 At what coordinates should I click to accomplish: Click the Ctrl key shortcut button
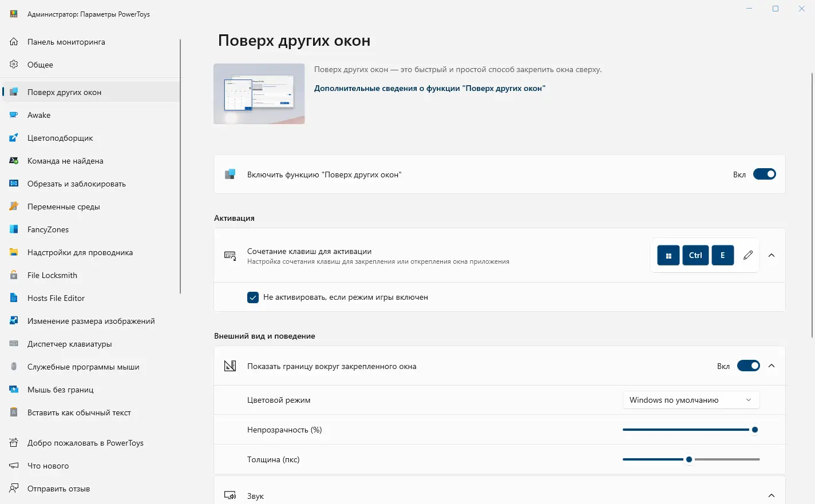(x=695, y=255)
